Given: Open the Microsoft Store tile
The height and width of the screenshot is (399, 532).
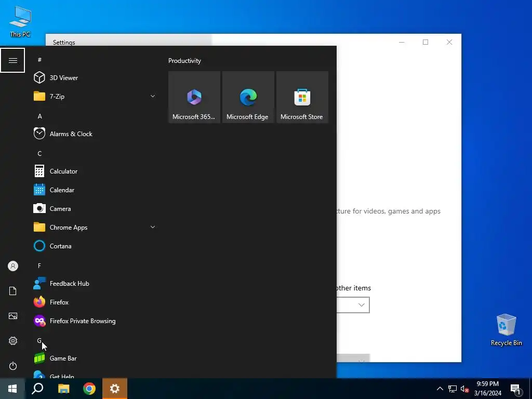Looking at the screenshot, I should pos(302,97).
